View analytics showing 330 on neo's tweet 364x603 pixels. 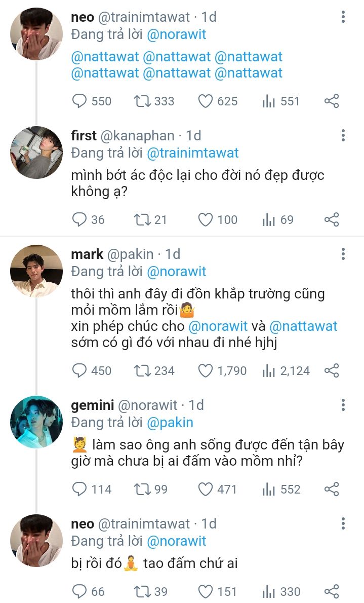(x=269, y=591)
